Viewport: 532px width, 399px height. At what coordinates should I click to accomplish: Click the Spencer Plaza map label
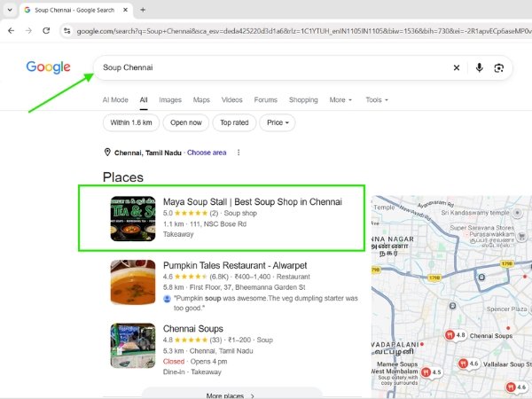(x=506, y=309)
